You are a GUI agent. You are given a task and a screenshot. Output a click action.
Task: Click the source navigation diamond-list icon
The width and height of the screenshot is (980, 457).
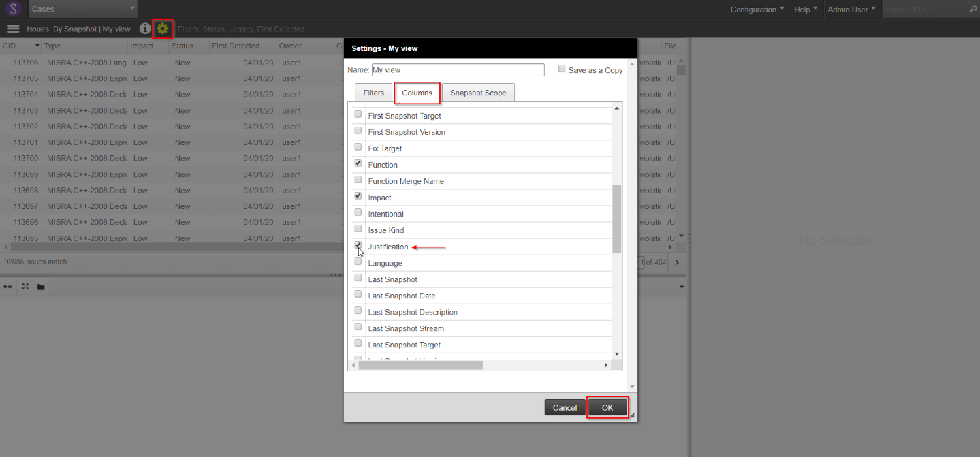(7, 287)
